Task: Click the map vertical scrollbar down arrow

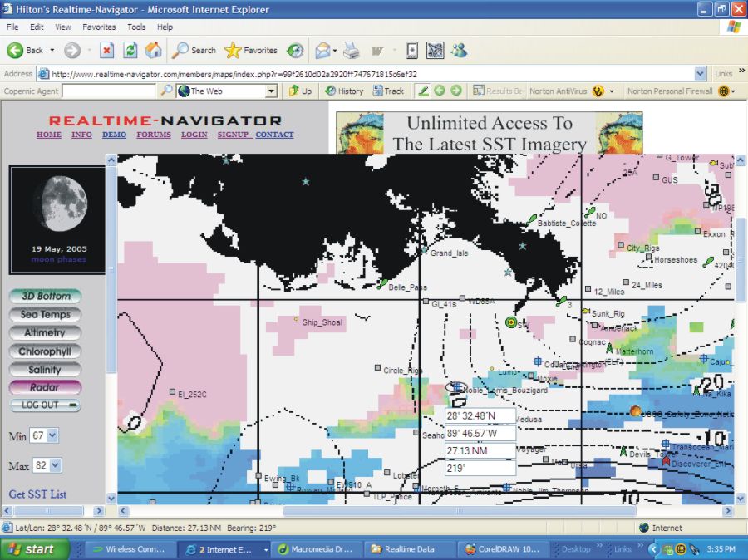Action: click(x=741, y=499)
